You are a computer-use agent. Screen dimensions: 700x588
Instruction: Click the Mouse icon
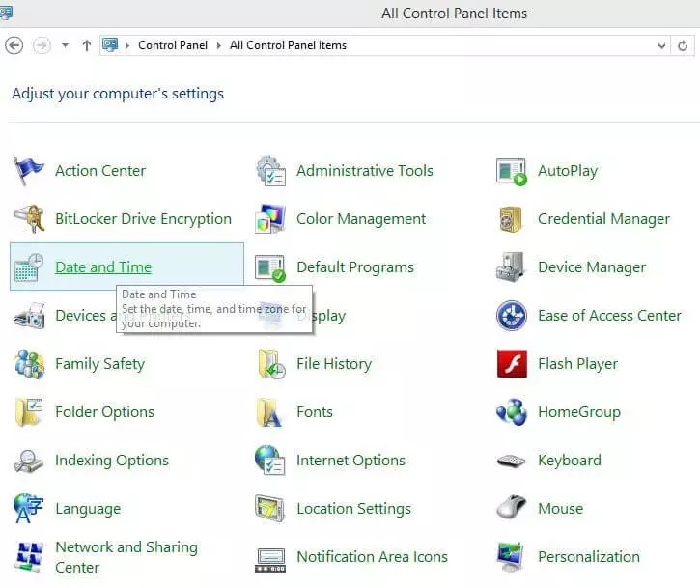click(x=511, y=509)
